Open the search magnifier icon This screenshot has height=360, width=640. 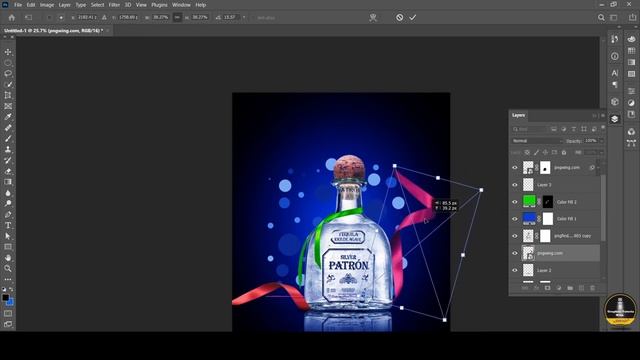click(x=601, y=18)
